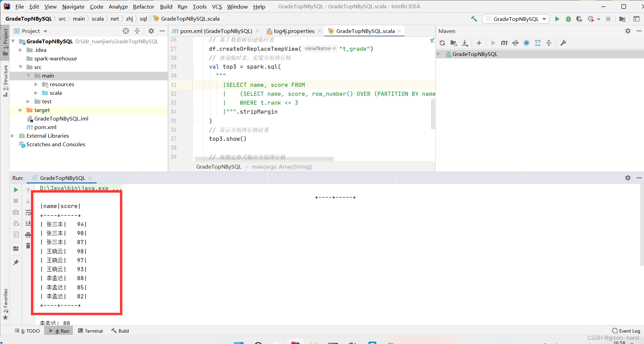
Task: Clear all output in the Run console
Action: [x=28, y=246]
